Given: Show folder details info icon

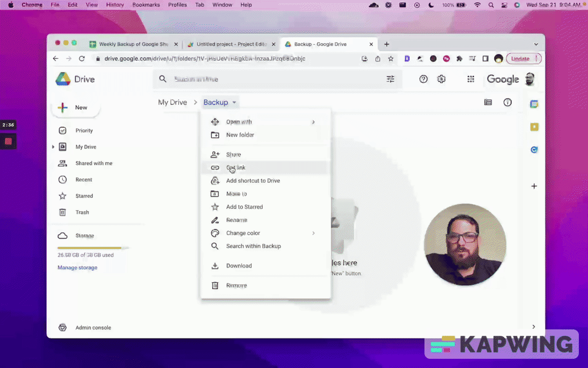Looking at the screenshot, I should tap(508, 103).
